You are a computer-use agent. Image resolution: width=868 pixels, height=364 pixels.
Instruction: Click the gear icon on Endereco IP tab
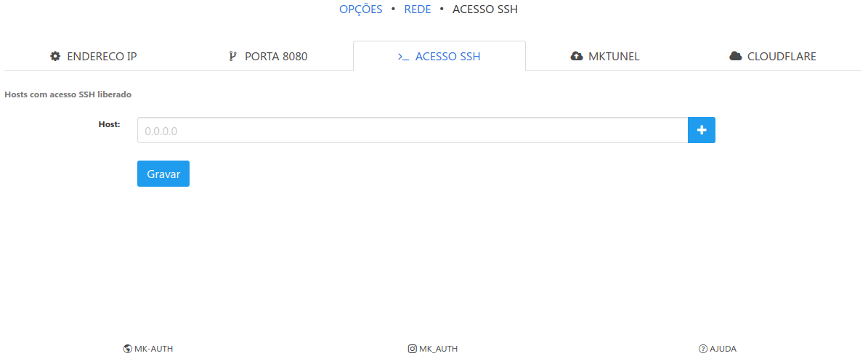[x=55, y=57]
